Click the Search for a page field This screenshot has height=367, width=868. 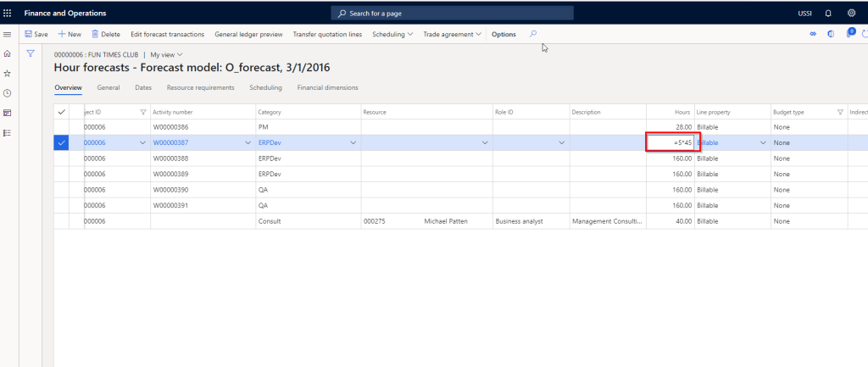[x=452, y=14]
